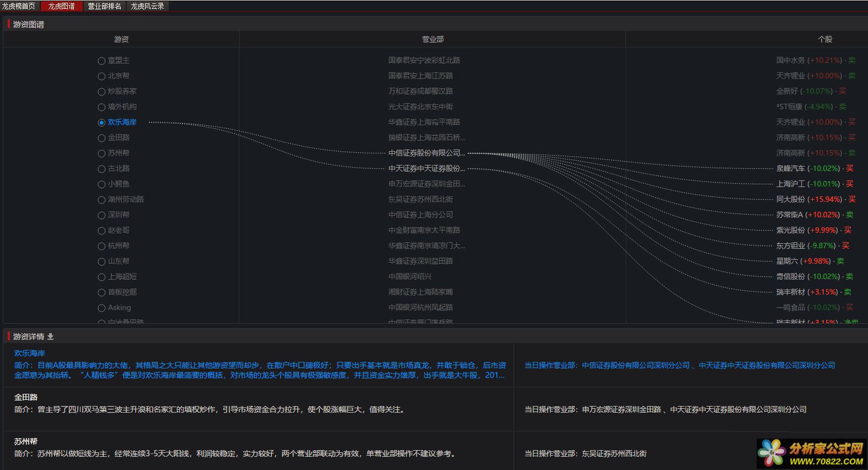Switch to the 龙虎图谱 tab
Image resolution: width=868 pixels, height=470 pixels.
(61, 6)
